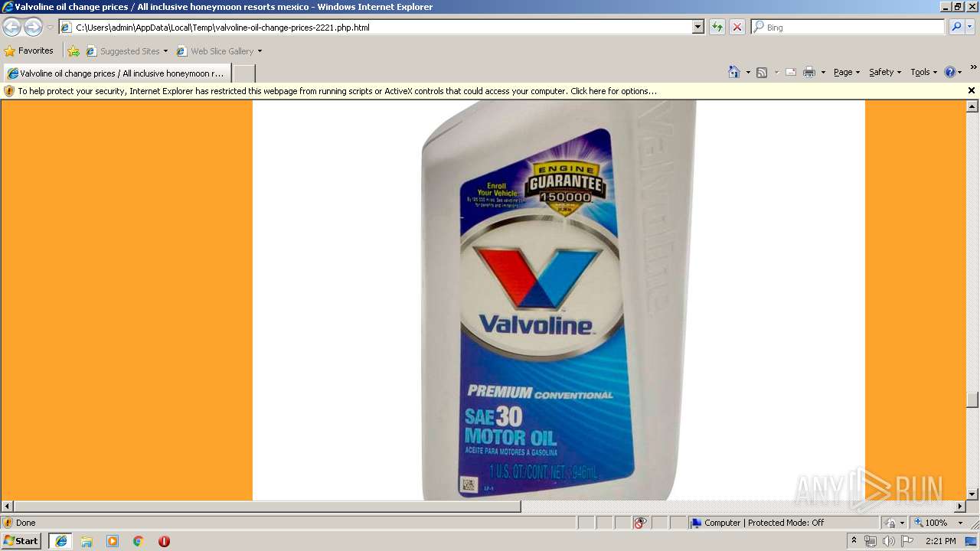Open the Chrome taskbar icon
Image resolution: width=980 pixels, height=551 pixels.
click(138, 541)
